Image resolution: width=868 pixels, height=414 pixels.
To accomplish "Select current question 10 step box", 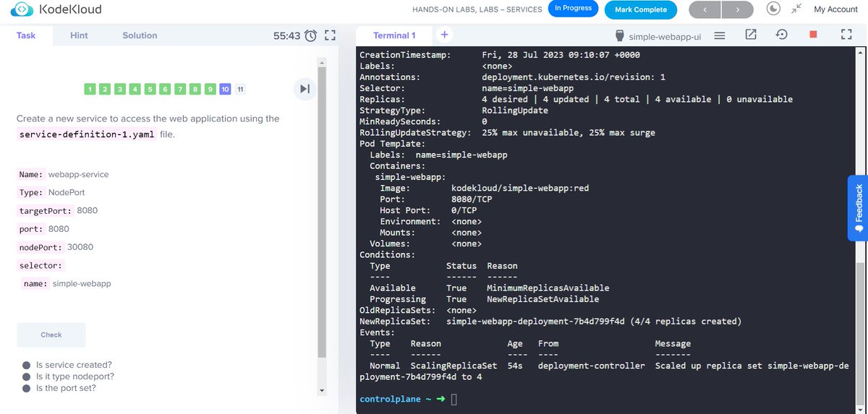I will click(x=226, y=89).
